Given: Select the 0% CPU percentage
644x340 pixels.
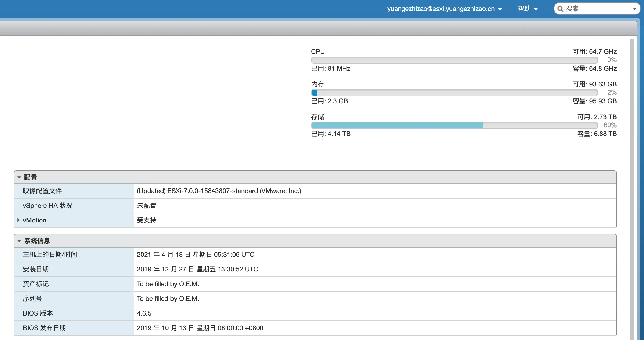Looking at the screenshot, I should click(612, 60).
